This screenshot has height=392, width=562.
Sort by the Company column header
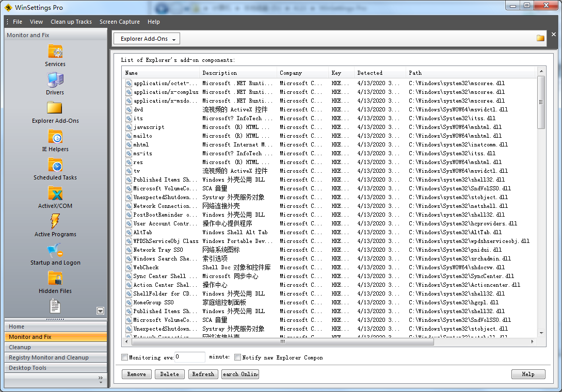pyautogui.click(x=302, y=73)
